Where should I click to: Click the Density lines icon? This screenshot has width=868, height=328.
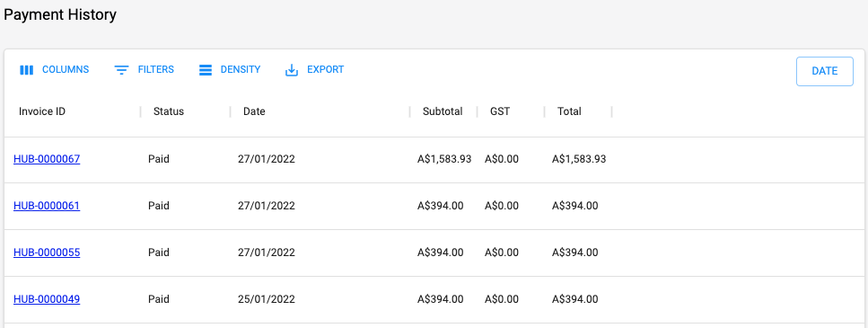(206, 70)
